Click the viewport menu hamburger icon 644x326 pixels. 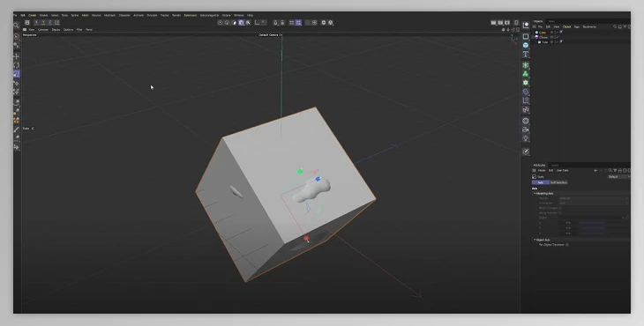(25, 30)
